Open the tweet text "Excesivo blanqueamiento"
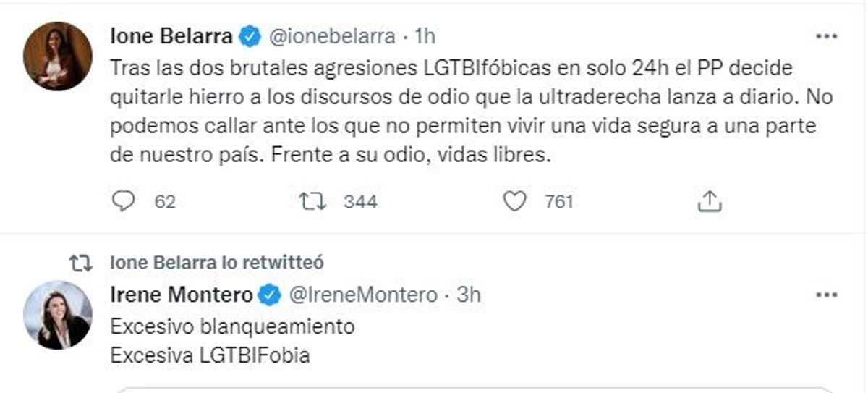The image size is (868, 393). [x=232, y=327]
